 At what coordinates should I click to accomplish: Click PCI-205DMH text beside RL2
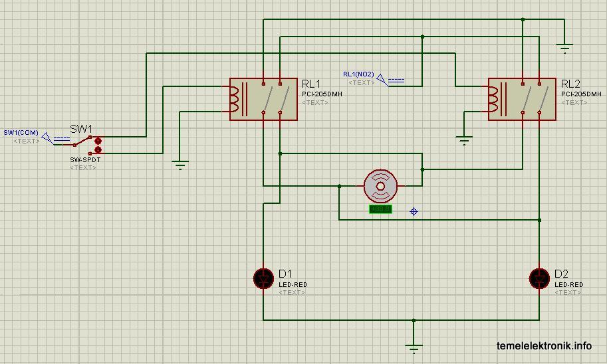coord(581,94)
